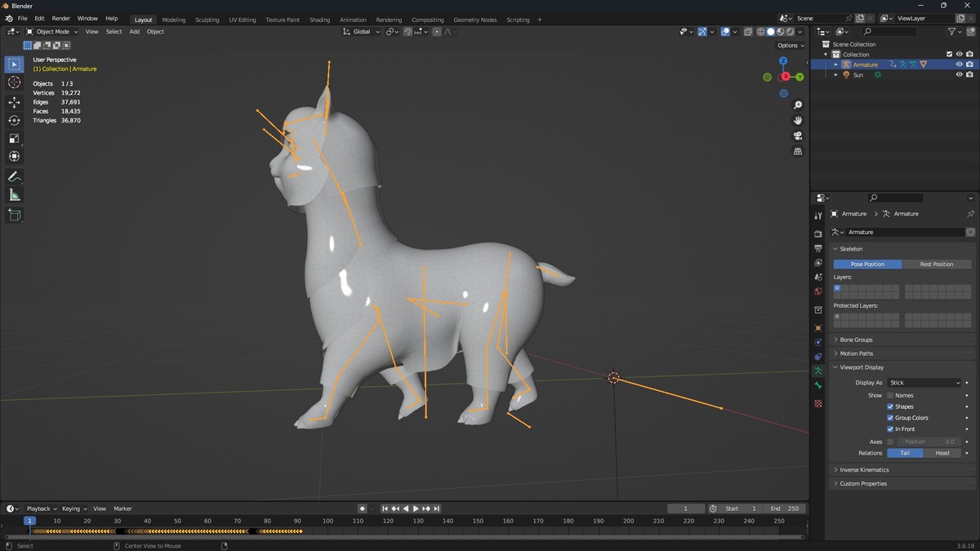
Task: Switch to the Animation workspace tab
Action: [x=353, y=20]
